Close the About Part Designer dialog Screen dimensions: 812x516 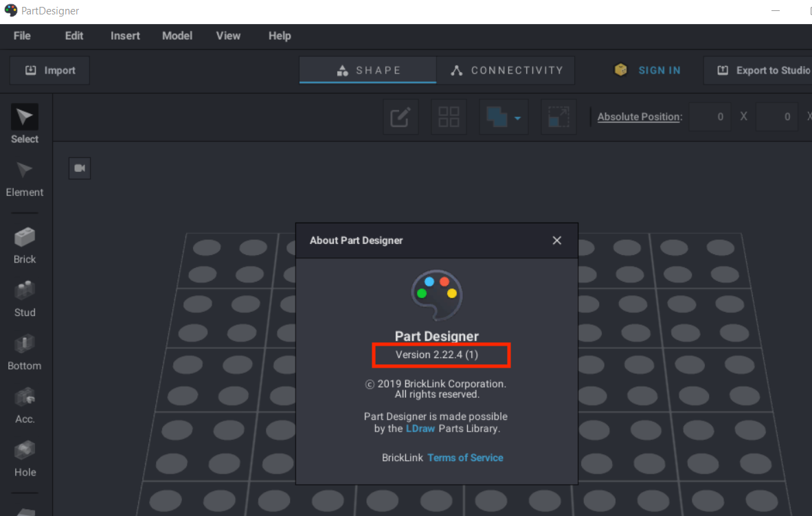point(556,240)
